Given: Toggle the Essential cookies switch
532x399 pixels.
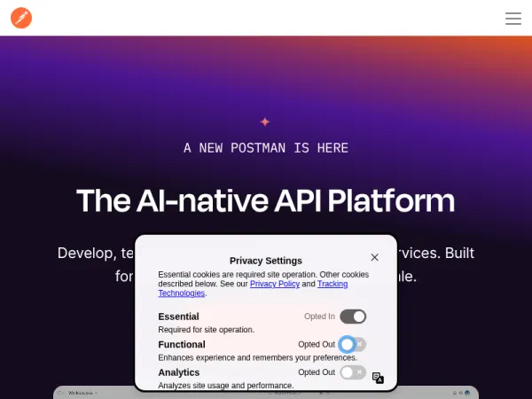Looking at the screenshot, I should 353,317.
